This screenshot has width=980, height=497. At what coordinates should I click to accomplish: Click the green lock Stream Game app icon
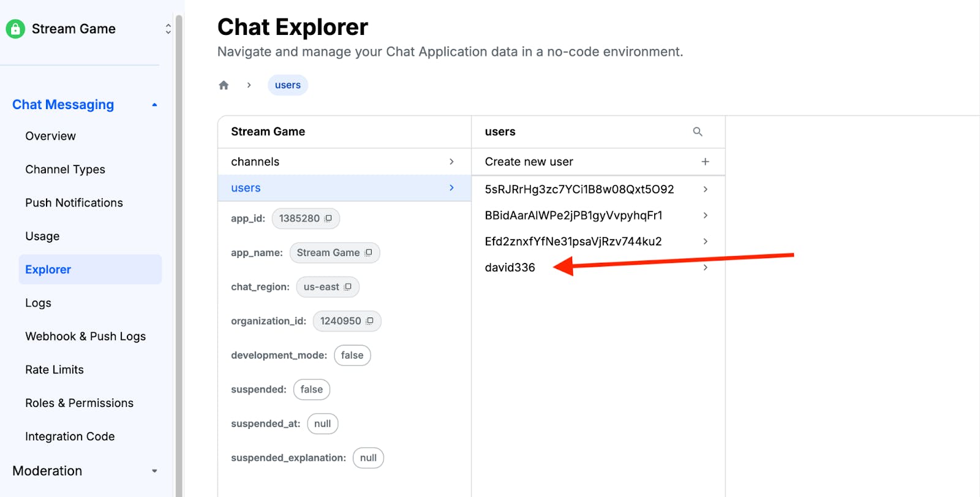coord(15,29)
